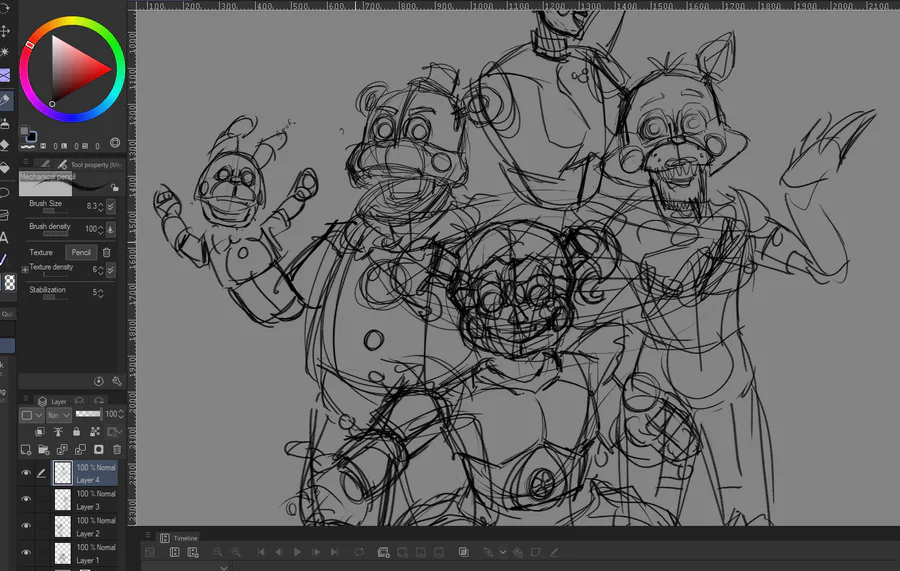Open the Timeline tab

pyautogui.click(x=179, y=538)
